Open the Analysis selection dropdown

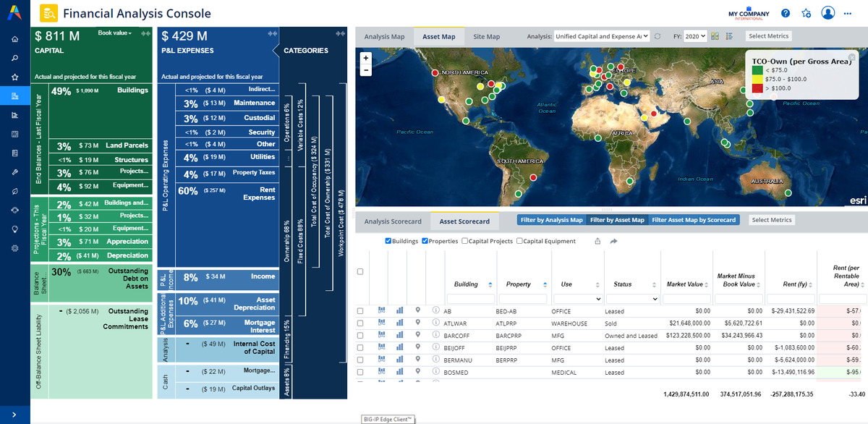[602, 36]
